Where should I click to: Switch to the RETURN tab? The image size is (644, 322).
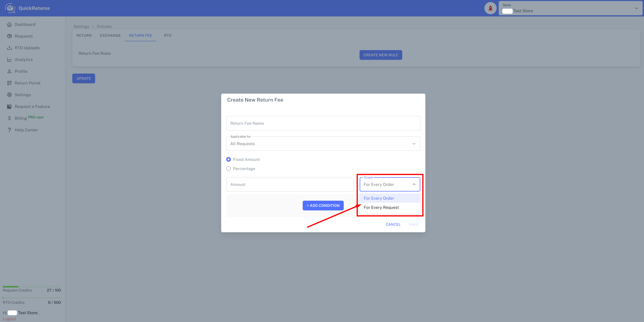pyautogui.click(x=84, y=36)
